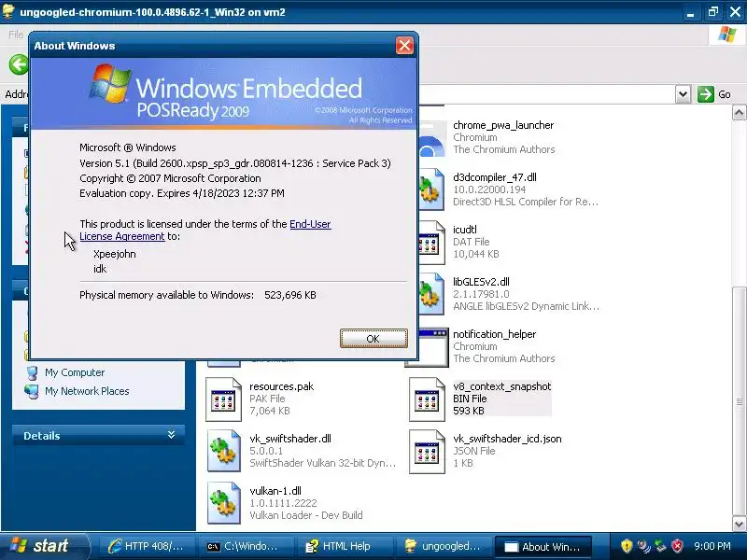Viewport: 747px width, 560px height.
Task: Select the d3dcompiler_47.dll file icon
Action: point(430,189)
